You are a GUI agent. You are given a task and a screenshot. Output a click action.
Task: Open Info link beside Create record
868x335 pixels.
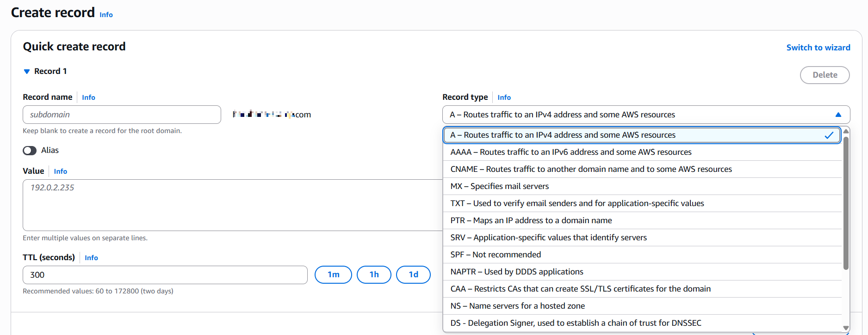coord(106,15)
